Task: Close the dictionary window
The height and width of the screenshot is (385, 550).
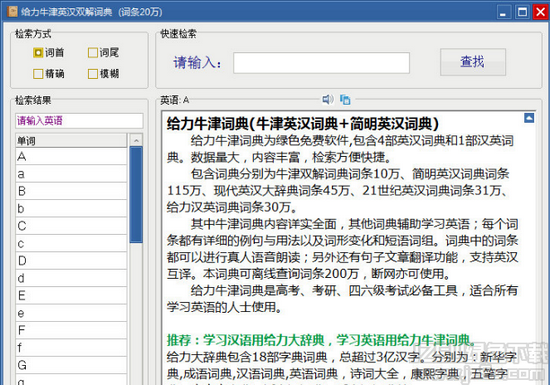Action: 541,12
